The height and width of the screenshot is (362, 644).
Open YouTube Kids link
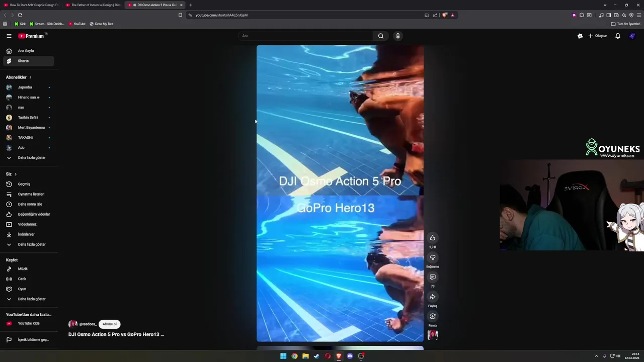tap(29, 323)
